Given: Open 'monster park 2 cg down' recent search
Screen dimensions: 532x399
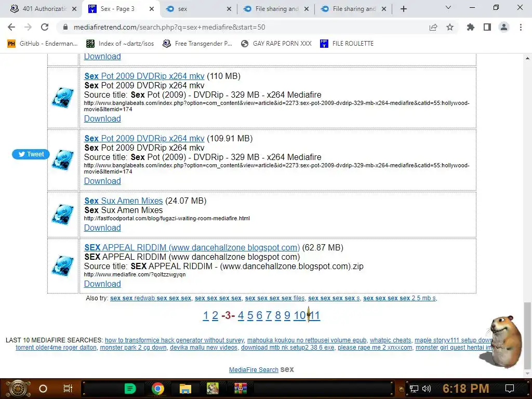Looking at the screenshot, I should coord(134,348).
